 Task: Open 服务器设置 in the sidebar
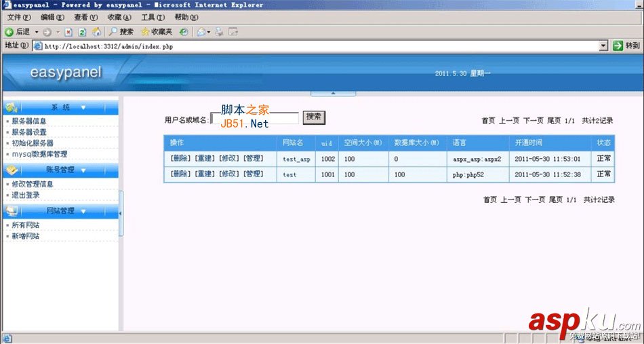coord(28,132)
